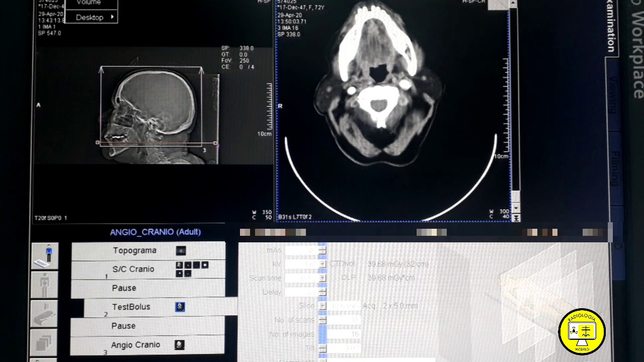Click the stacked image layers icon
644x362 pixels.
pos(45,342)
